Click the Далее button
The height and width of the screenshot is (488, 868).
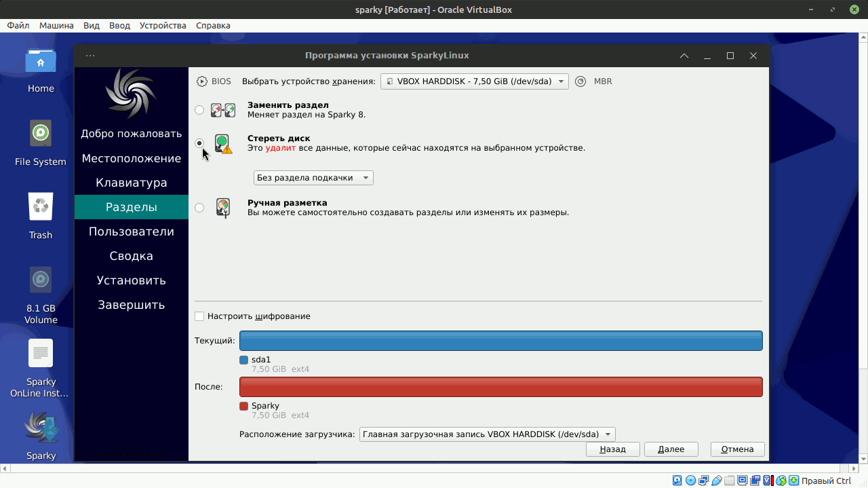[x=671, y=449]
